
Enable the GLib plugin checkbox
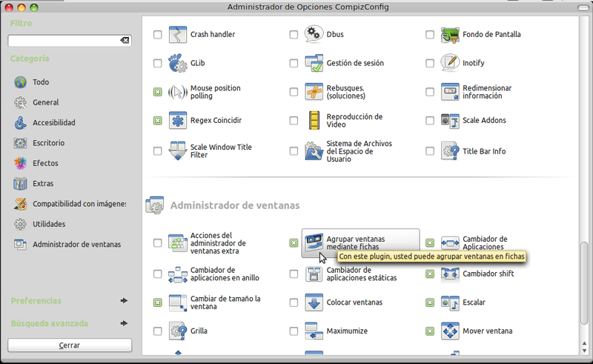point(157,64)
